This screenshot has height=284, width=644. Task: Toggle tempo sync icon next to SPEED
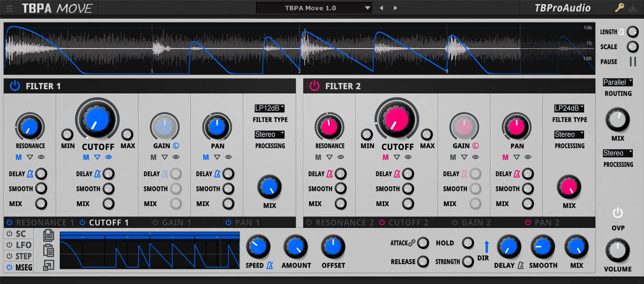tap(270, 265)
